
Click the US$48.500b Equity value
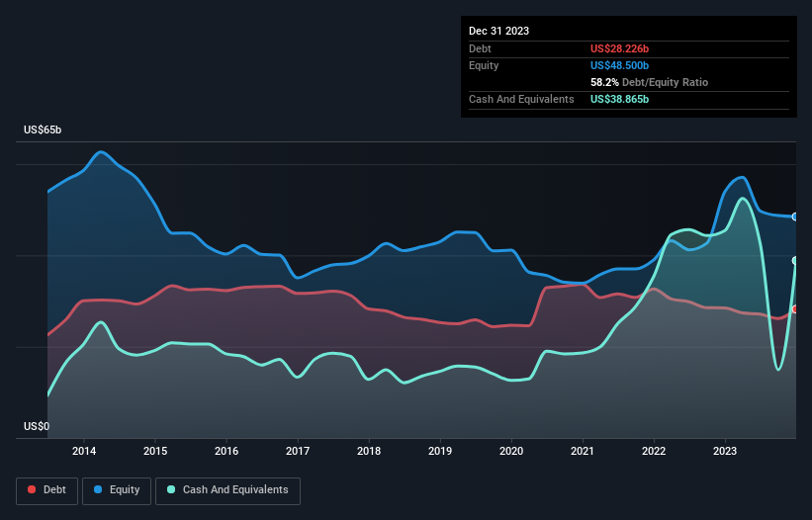point(619,65)
